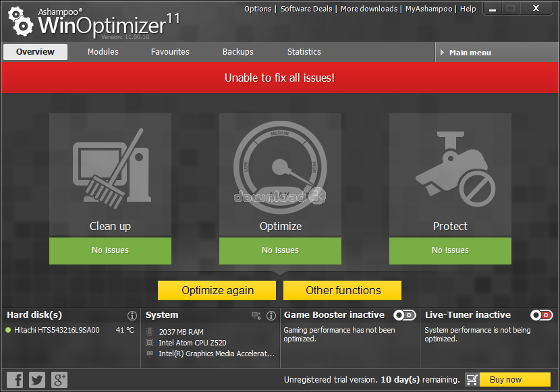Enable the Game Booster toggle
The height and width of the screenshot is (392, 560).
[405, 315]
